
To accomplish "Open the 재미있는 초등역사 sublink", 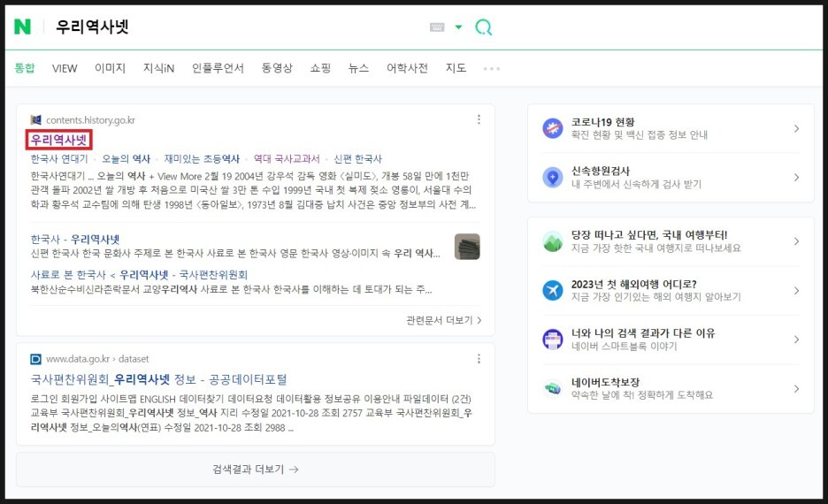I will click(202, 159).
